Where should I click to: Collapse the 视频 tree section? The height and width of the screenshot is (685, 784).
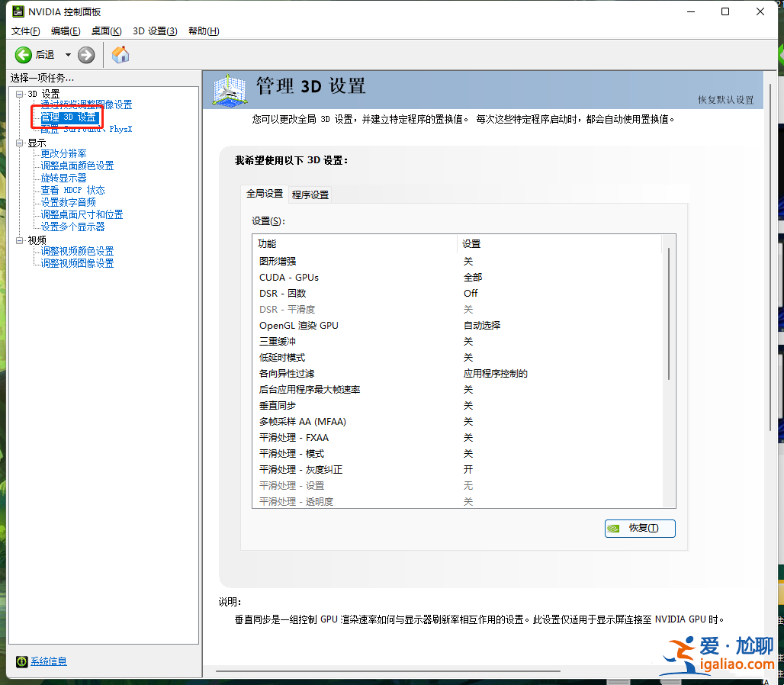pyautogui.click(x=18, y=240)
